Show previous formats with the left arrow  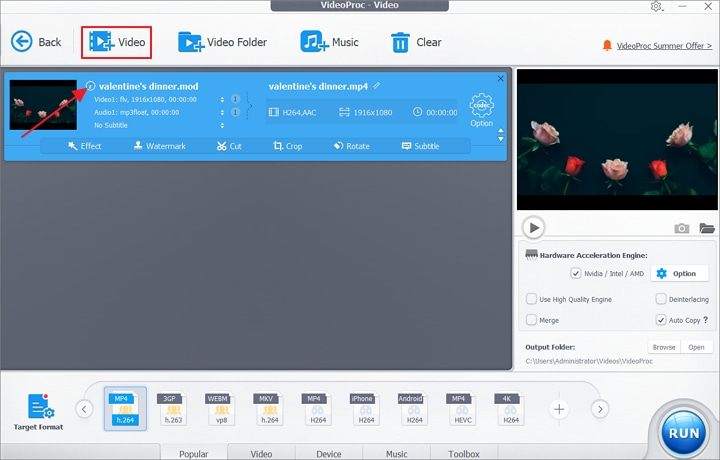[x=84, y=409]
